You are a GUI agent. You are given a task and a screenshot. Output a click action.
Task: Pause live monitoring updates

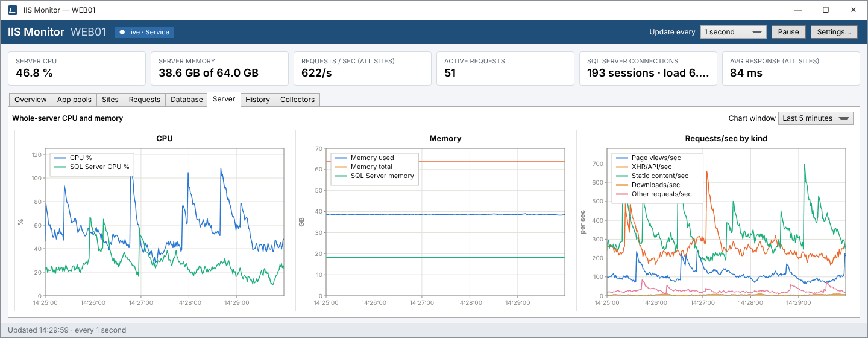click(x=788, y=32)
